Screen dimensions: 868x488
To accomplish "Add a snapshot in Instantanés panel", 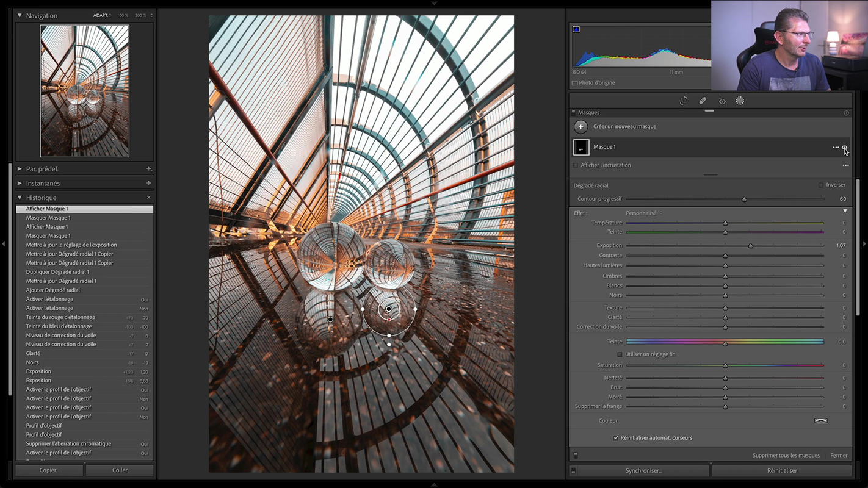I will [149, 183].
